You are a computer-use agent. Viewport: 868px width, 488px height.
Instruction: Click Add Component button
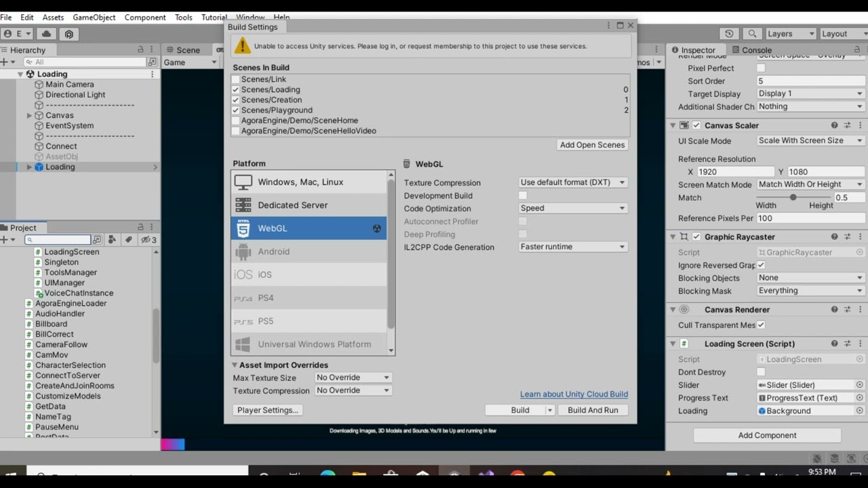[767, 435]
